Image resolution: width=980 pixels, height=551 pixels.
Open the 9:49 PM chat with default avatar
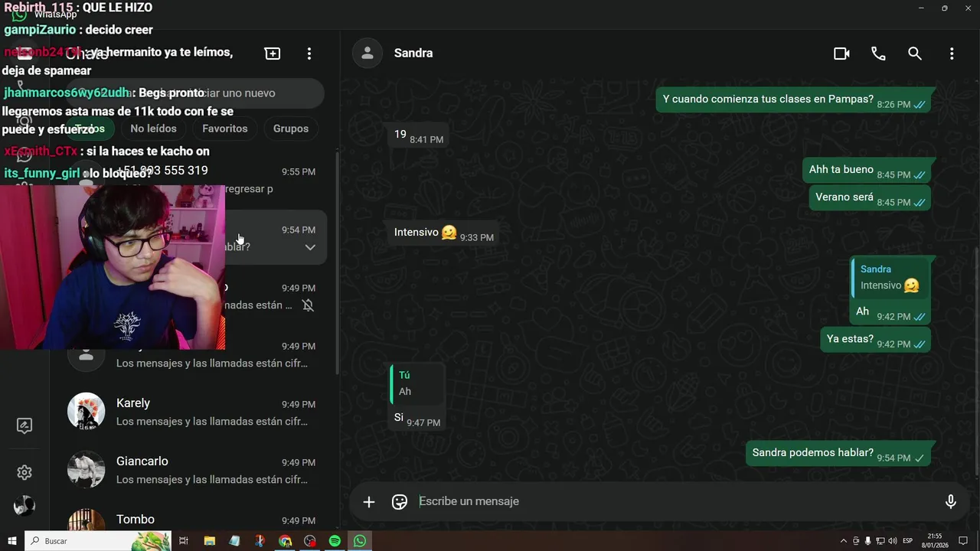coord(193,354)
